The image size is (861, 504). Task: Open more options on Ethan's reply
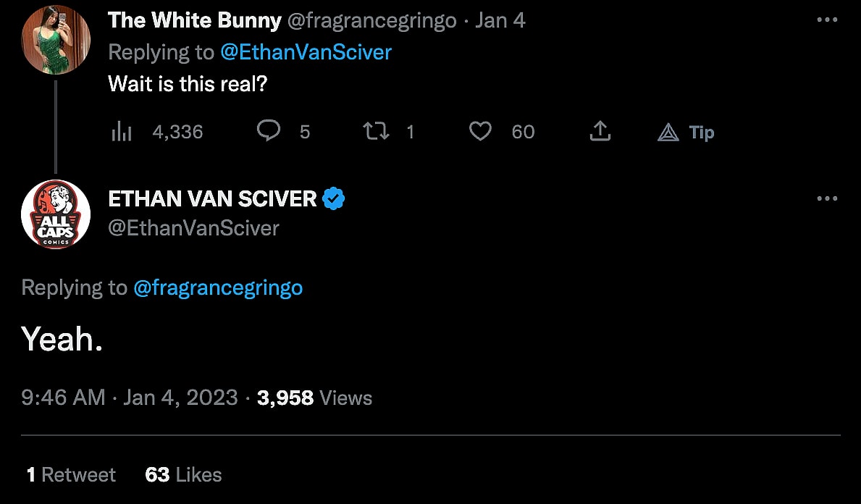(826, 198)
